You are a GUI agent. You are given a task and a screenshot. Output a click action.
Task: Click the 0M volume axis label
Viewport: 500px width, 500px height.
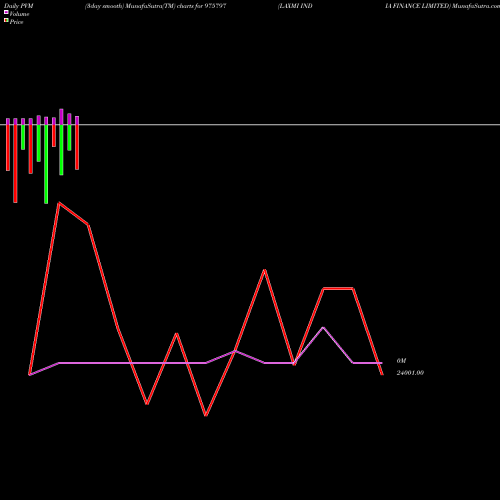pos(401,361)
